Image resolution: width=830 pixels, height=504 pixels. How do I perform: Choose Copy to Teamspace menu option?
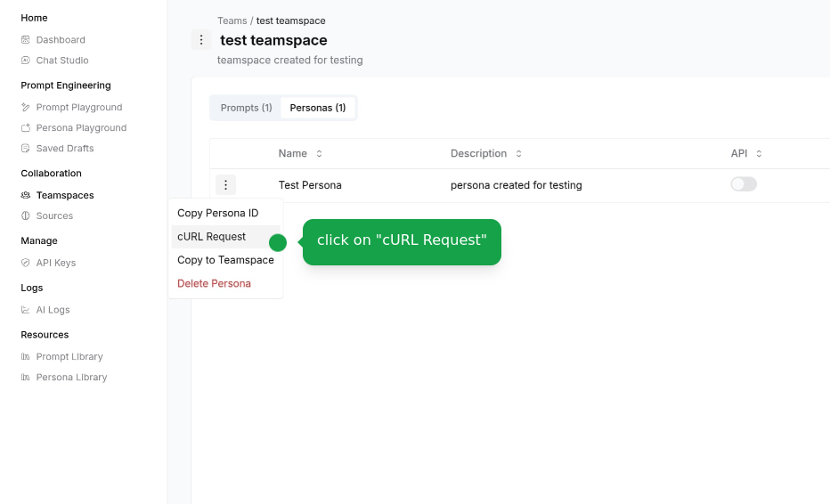click(225, 260)
